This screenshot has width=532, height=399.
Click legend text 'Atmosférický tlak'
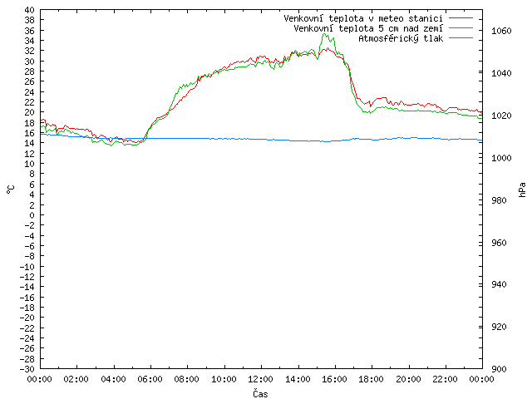click(x=401, y=38)
